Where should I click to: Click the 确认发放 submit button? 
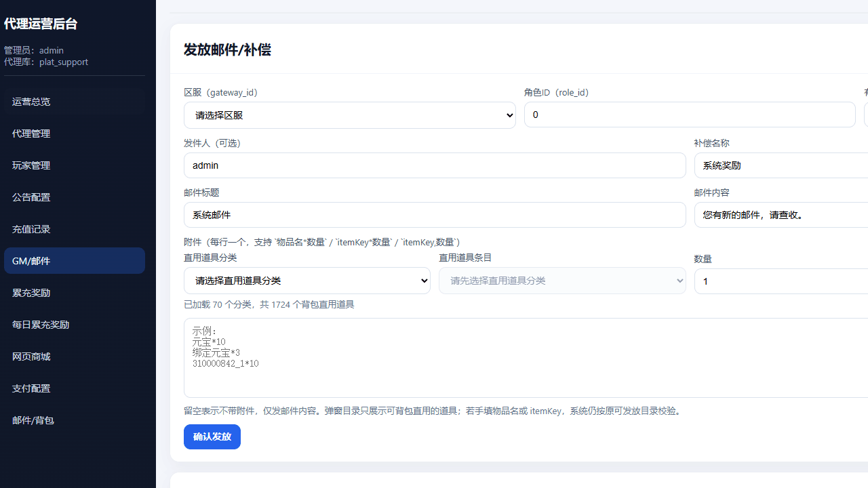pyautogui.click(x=212, y=436)
